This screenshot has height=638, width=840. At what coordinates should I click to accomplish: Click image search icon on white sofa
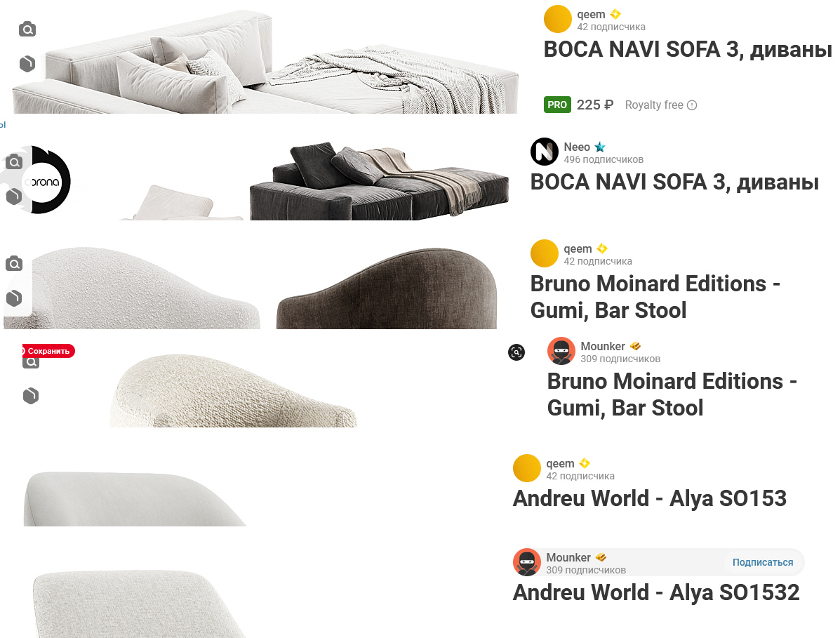coord(27,29)
